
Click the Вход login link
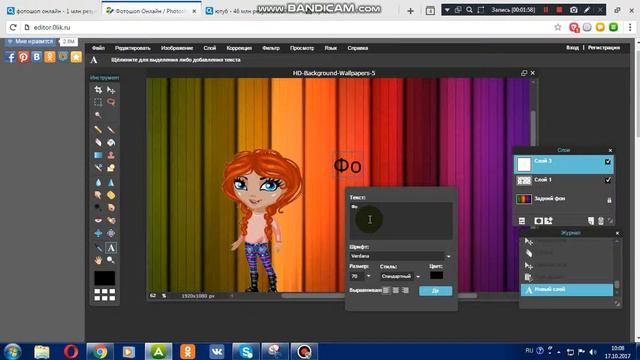[572, 48]
